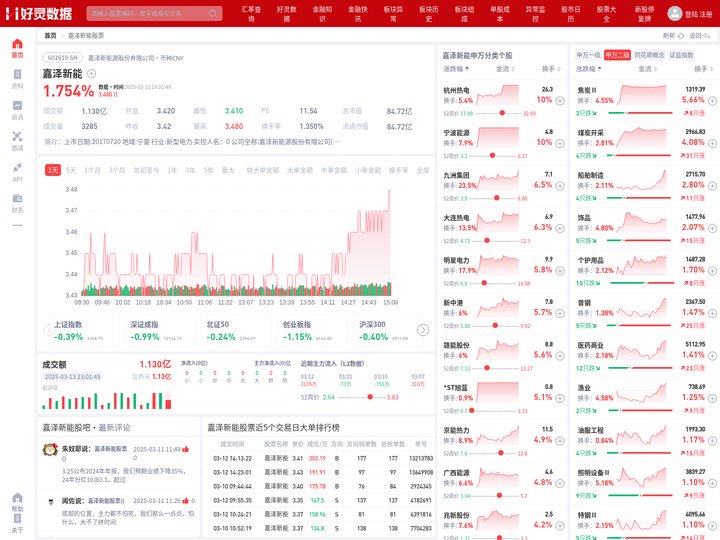This screenshot has width=720, height=540.
Task: Add 嘉泽新能 to watchlist plus icon
Action: (91, 73)
